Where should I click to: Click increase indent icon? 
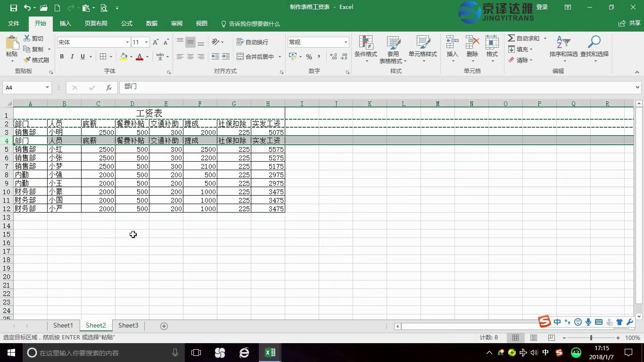(226, 57)
